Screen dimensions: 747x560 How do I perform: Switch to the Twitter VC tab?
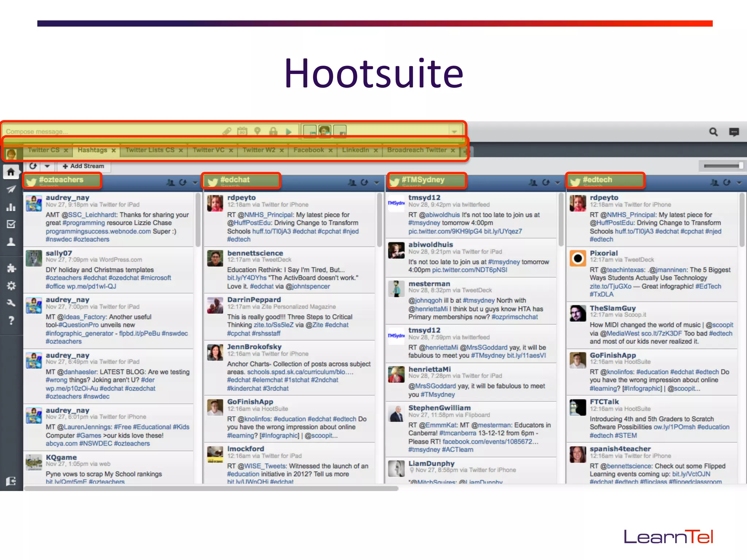click(208, 150)
